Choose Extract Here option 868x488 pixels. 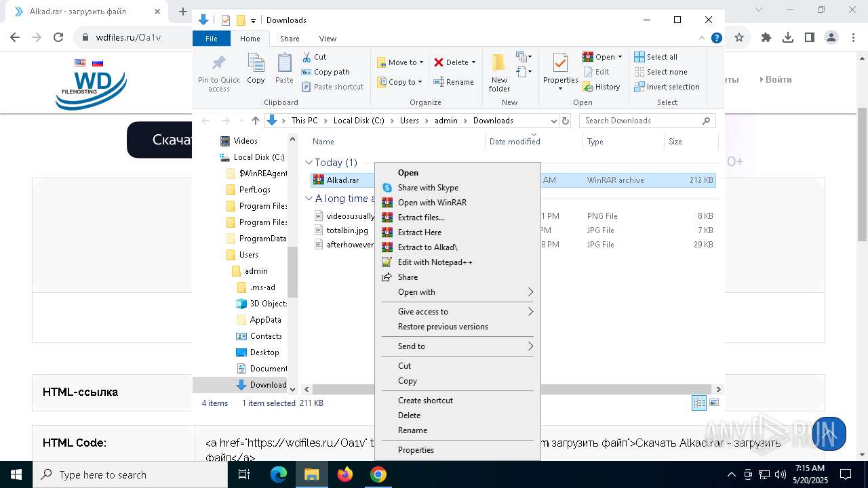click(457, 232)
